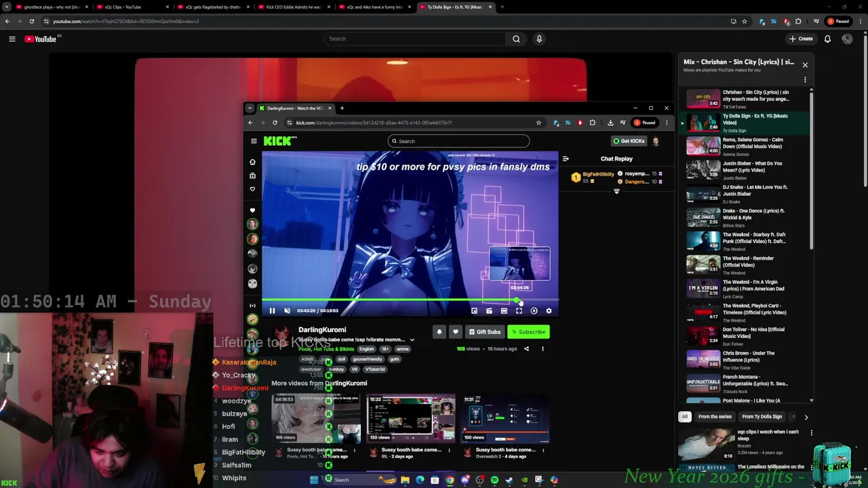
Task: Open YouTube notifications bell
Action: [827, 39]
